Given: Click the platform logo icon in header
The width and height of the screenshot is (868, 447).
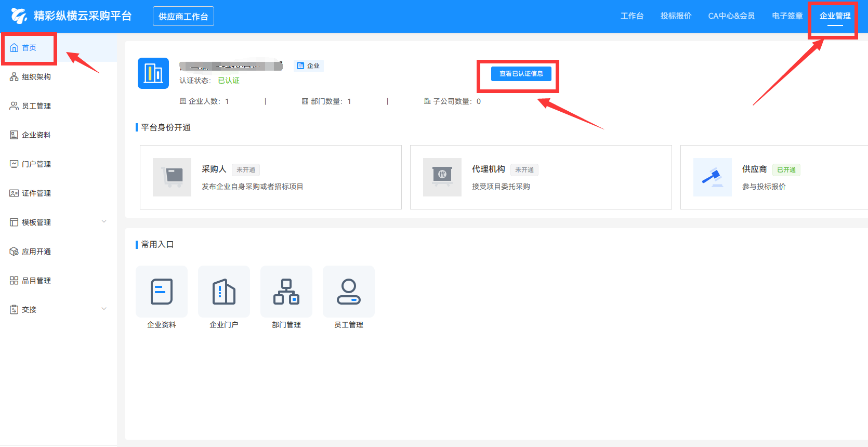Looking at the screenshot, I should [x=19, y=16].
